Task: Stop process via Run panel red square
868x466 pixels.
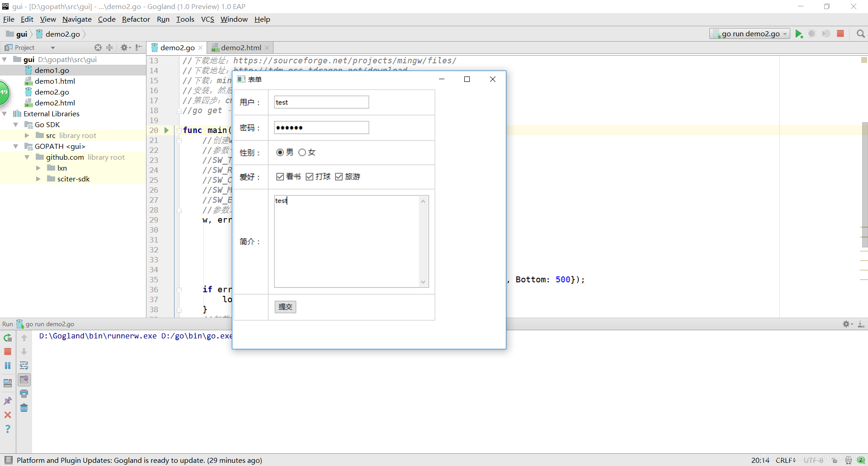Action: pyautogui.click(x=8, y=352)
